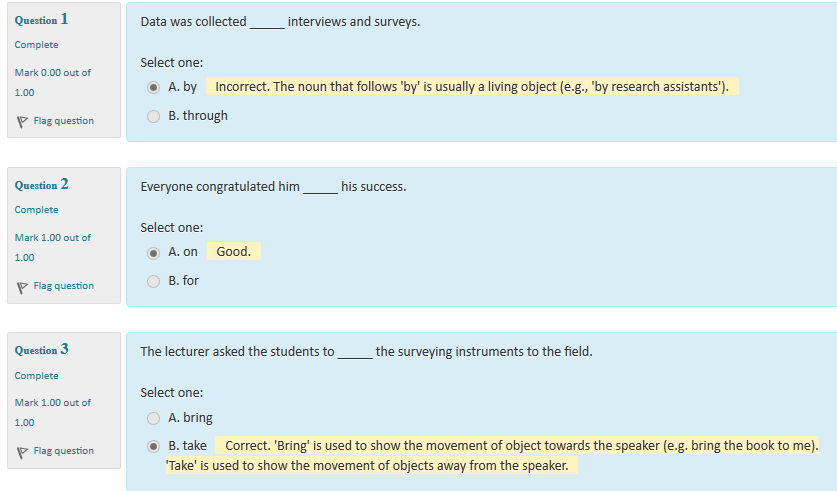Select radio button B. for in Question 2

[153, 281]
